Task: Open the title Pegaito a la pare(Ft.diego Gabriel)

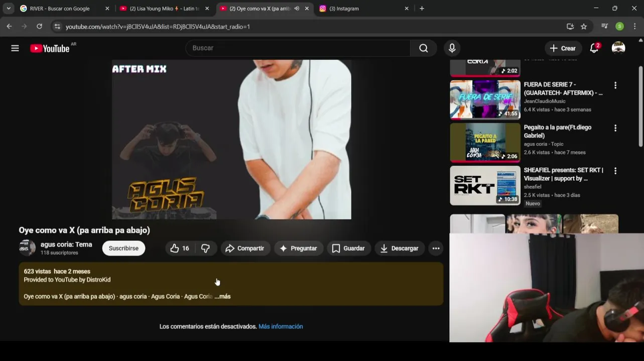Action: click(x=558, y=131)
